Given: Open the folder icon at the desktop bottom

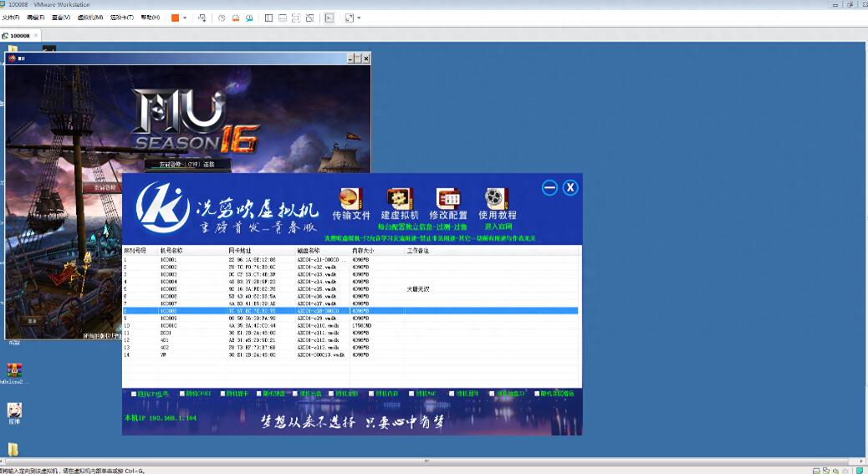Looking at the screenshot, I should click(x=13, y=449).
